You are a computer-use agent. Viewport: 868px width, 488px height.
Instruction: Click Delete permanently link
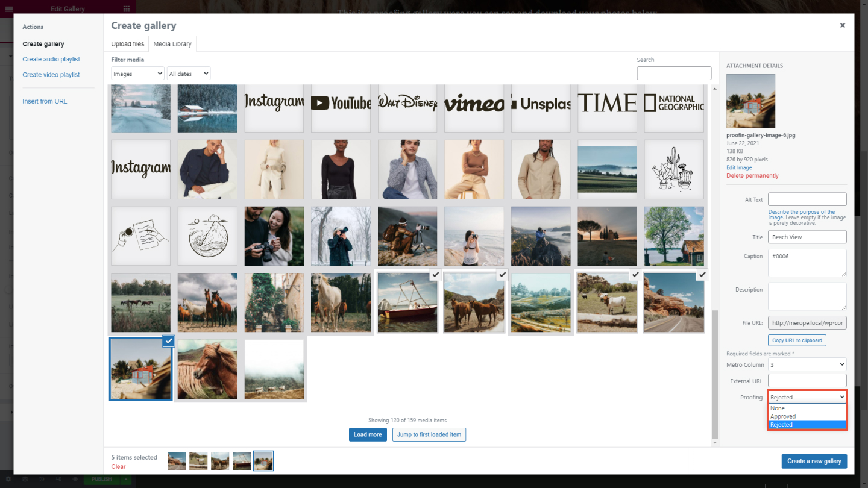752,176
